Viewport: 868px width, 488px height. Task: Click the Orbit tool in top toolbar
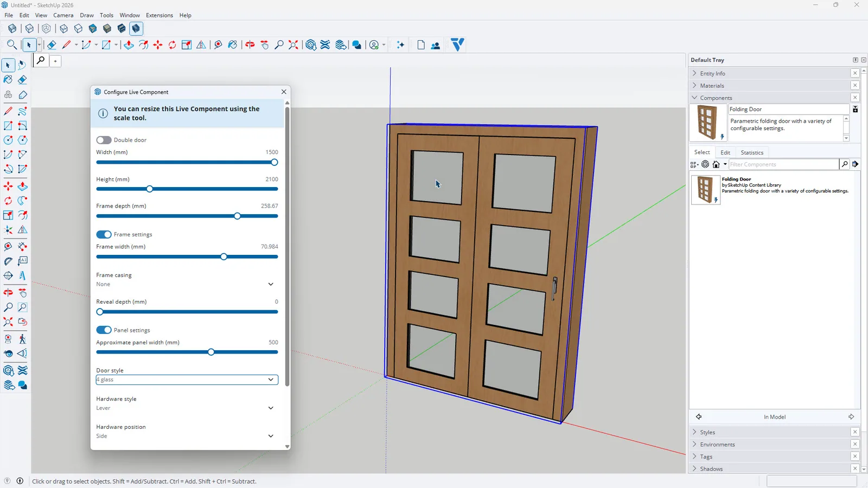[x=250, y=45]
